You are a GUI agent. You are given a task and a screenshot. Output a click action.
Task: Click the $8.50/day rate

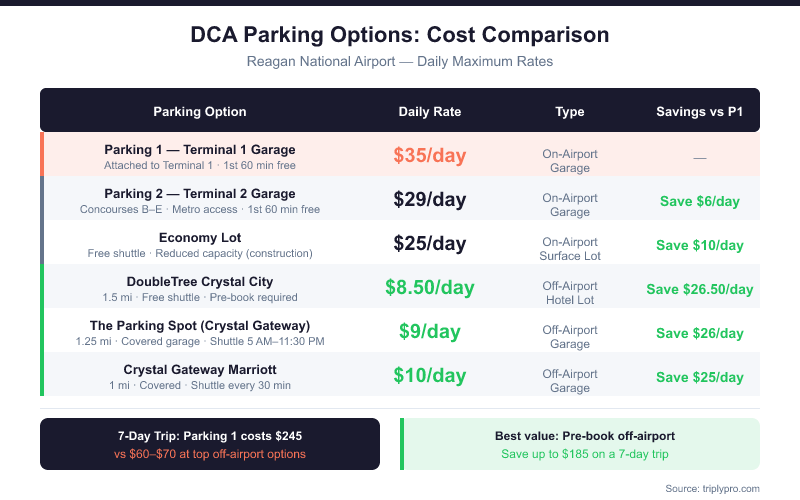click(429, 288)
